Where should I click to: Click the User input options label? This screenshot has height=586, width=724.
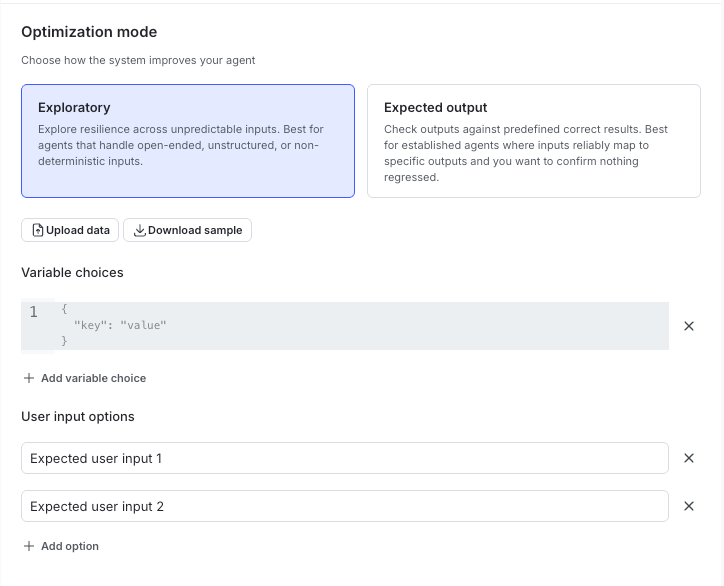(78, 417)
